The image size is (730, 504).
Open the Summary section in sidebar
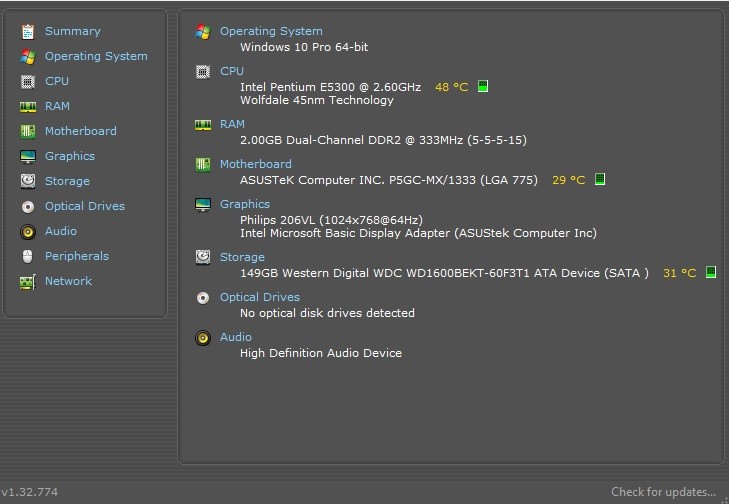tap(73, 31)
